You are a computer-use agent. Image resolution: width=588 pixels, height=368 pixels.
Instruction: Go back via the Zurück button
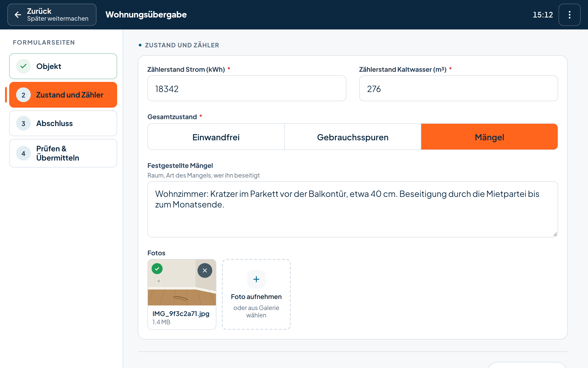(52, 15)
